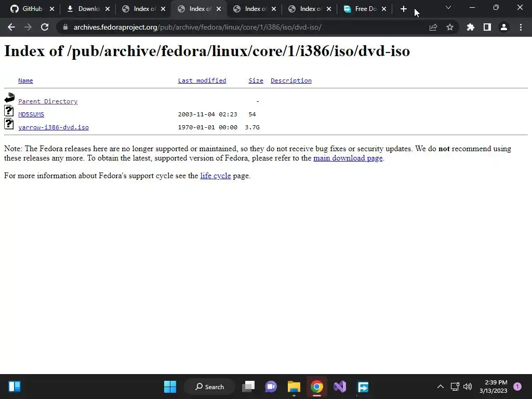Reload the current page
The height and width of the screenshot is (399, 532).
[x=45, y=27]
